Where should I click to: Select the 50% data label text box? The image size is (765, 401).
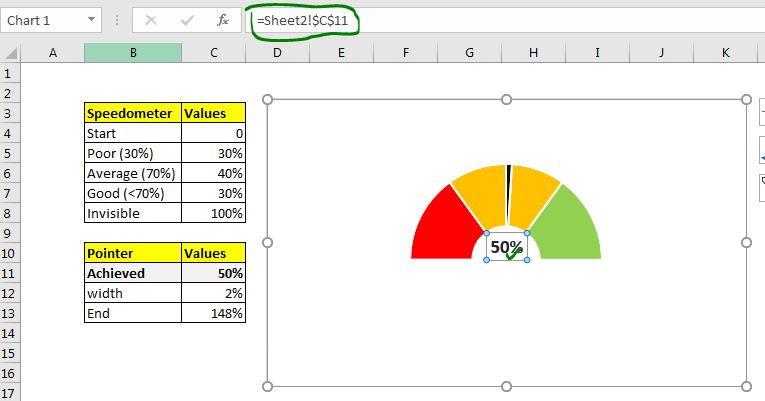tap(506, 247)
